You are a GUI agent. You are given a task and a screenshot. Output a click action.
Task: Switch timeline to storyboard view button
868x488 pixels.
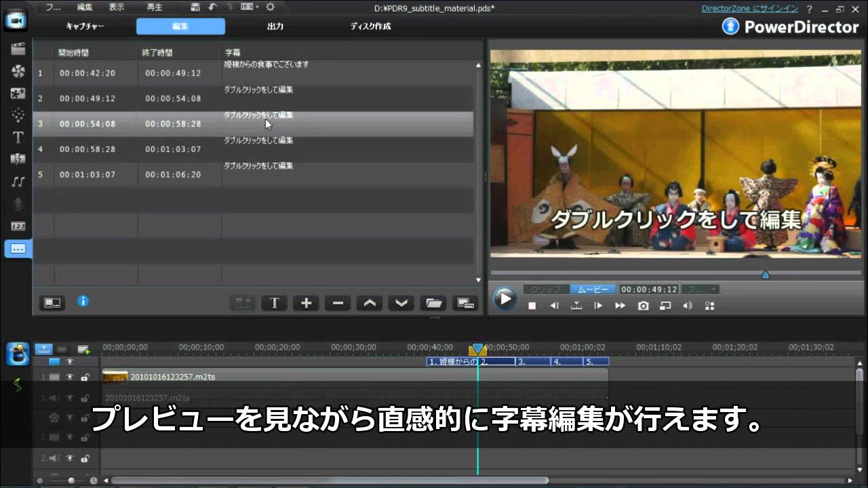pos(62,349)
